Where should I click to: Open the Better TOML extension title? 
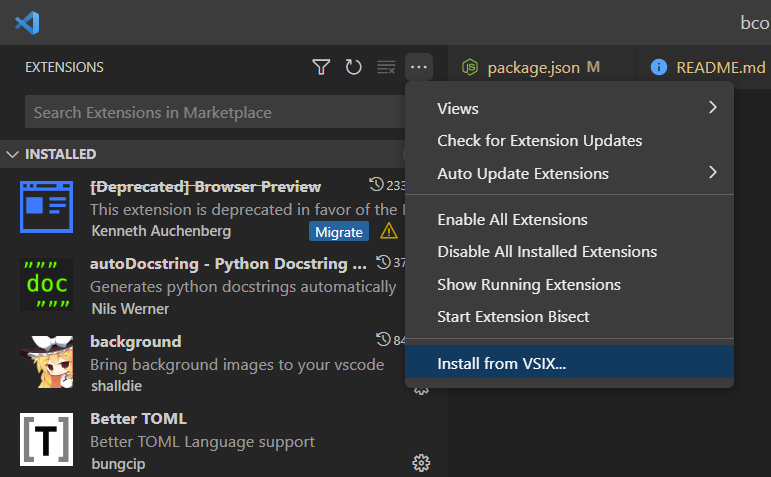click(139, 418)
